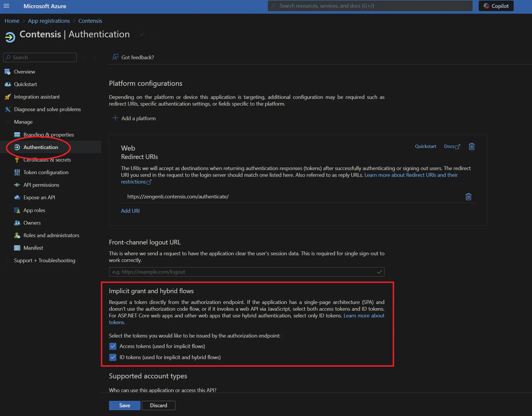This screenshot has height=416, width=532.
Task: Open the Azure portal hamburger menu
Action: coord(6,6)
